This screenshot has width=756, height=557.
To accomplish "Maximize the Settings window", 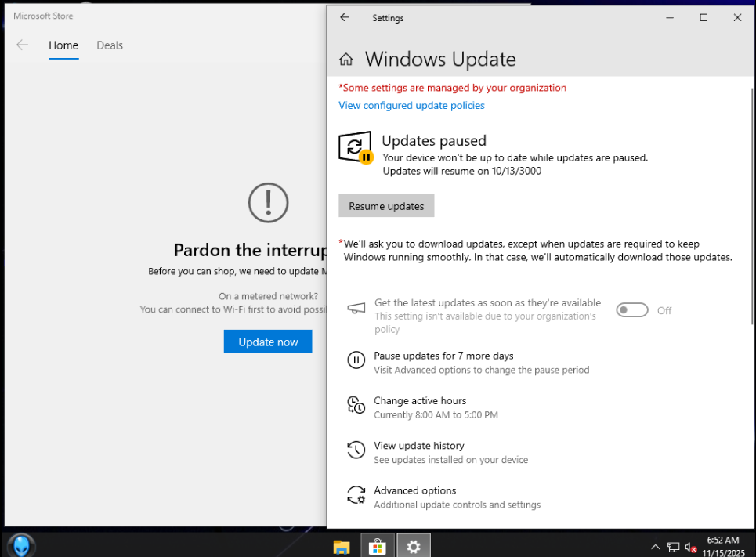I will 704,18.
